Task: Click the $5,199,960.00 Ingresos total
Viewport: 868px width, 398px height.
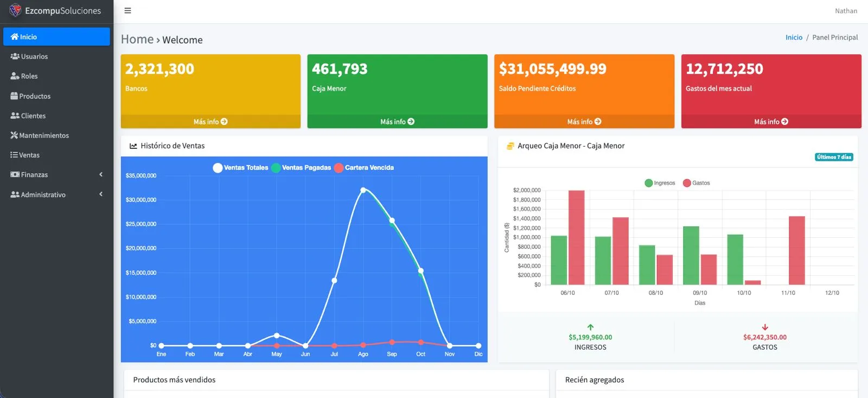Action: click(x=590, y=337)
